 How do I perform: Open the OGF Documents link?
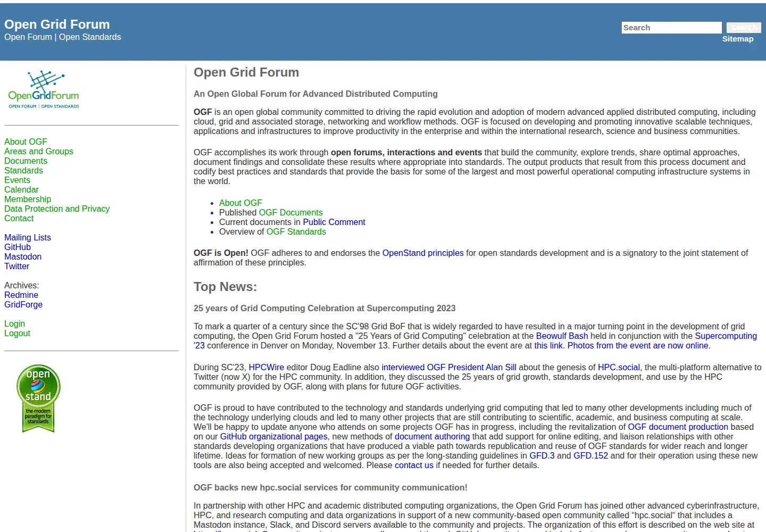click(x=290, y=212)
